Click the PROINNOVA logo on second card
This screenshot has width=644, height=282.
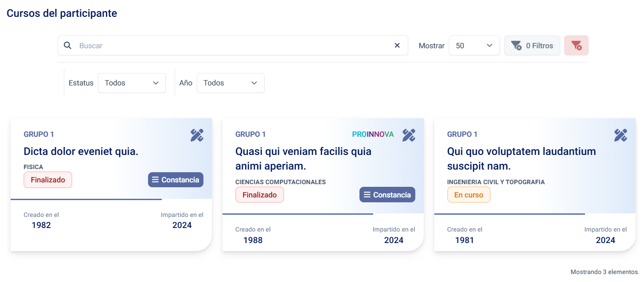point(373,135)
